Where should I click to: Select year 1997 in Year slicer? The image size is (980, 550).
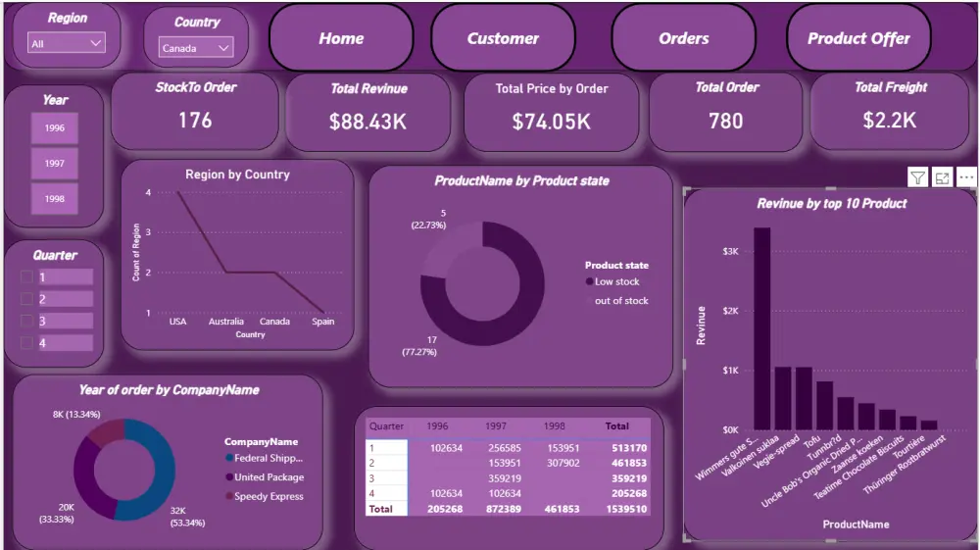[54, 163]
